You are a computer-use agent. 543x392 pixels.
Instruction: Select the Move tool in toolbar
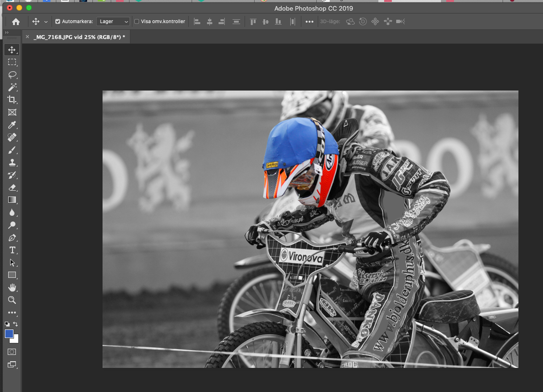tap(12, 50)
